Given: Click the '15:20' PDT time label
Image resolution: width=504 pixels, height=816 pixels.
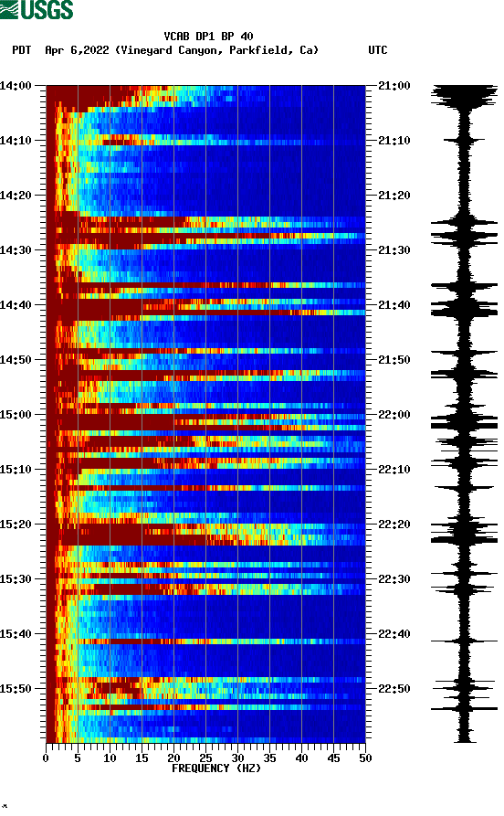Looking at the screenshot, I should click(x=16, y=525).
